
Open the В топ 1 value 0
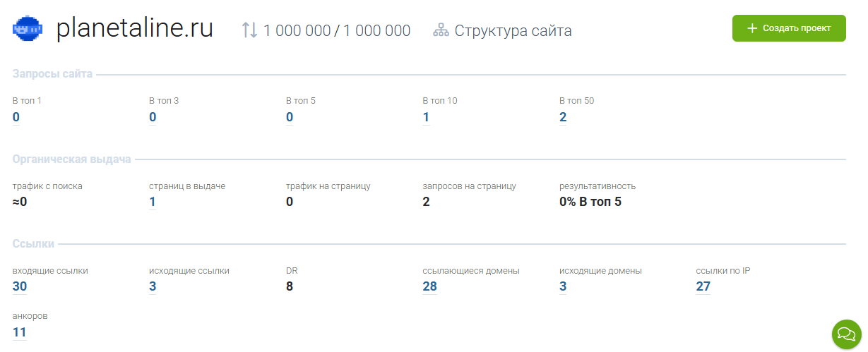click(x=16, y=117)
